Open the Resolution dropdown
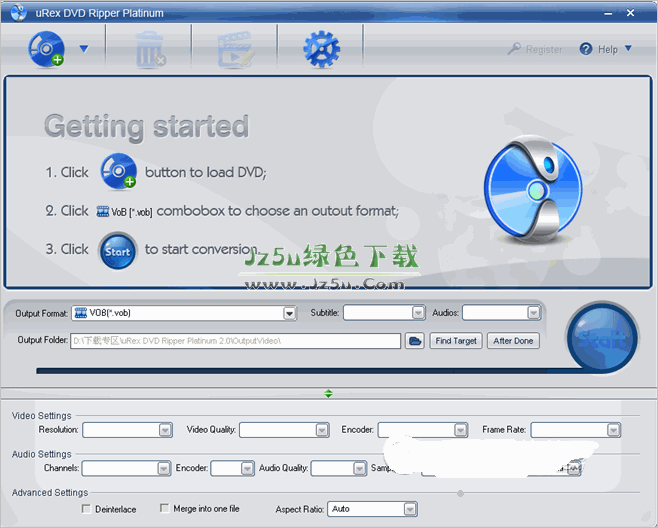The height and width of the screenshot is (528, 658). tap(128, 430)
